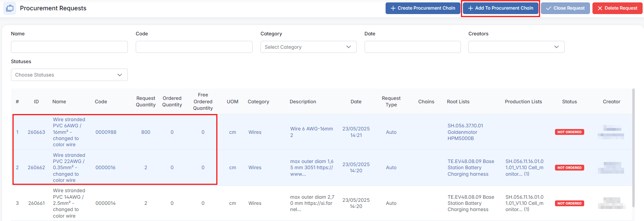Open the Select Category dropdown
Image resolution: width=644 pixels, height=221 pixels.
pyautogui.click(x=308, y=47)
